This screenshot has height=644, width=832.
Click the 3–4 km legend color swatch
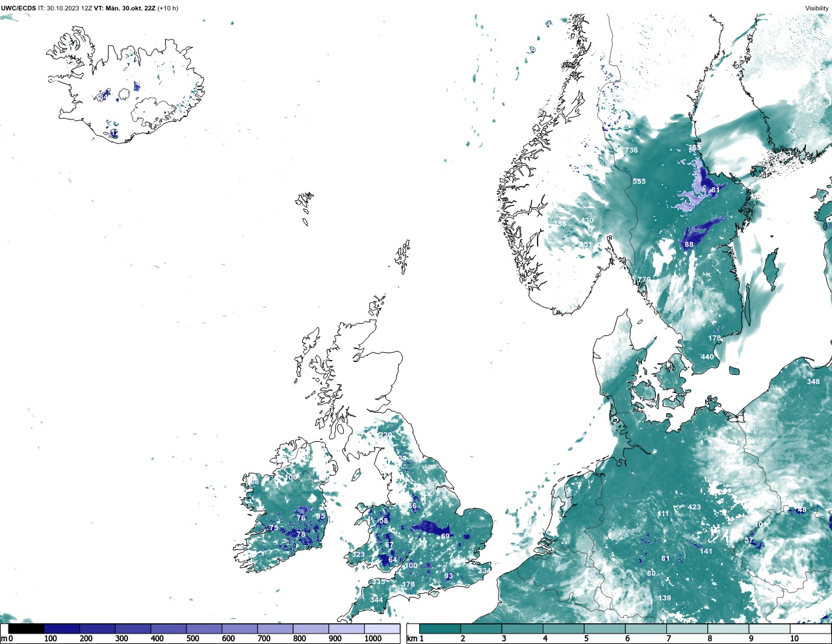[522, 628]
